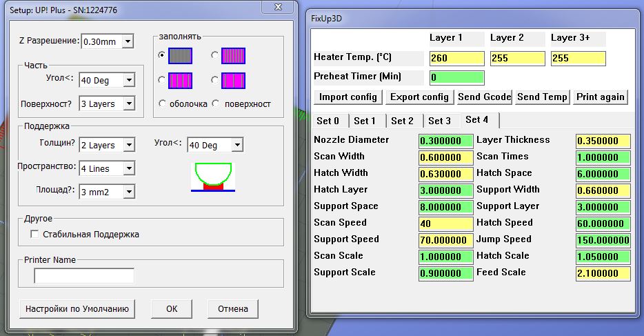Click the Scan Width value field
The image size is (644, 336).
point(446,157)
